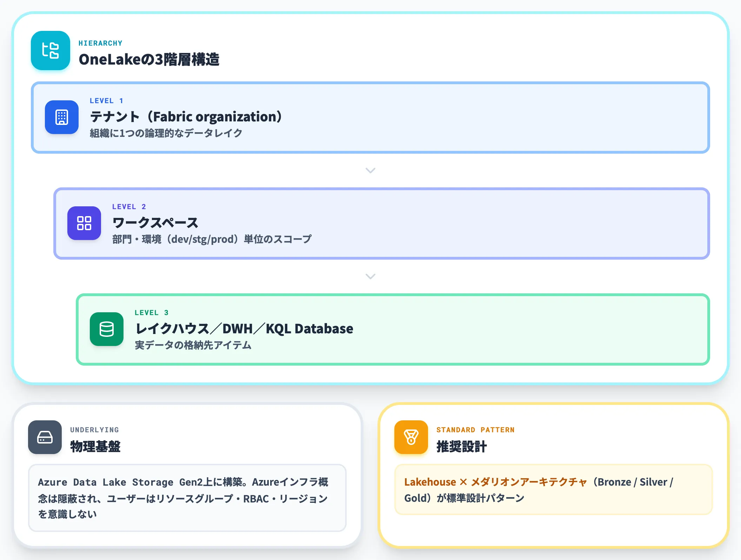Click the title レイクハウス／DWH／KQL Database
741x560 pixels.
click(244, 329)
